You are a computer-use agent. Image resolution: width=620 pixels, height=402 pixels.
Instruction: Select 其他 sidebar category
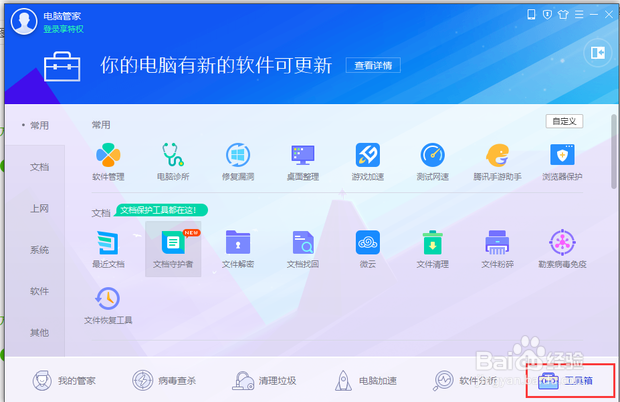[x=40, y=333]
